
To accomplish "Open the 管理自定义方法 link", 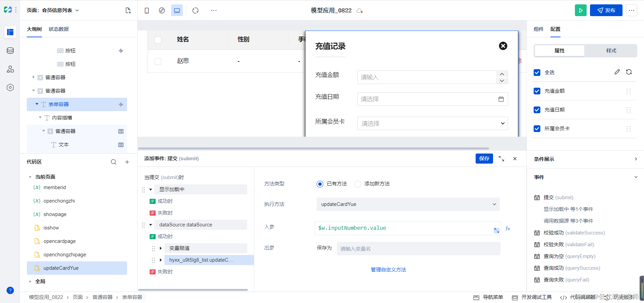I will 388,270.
